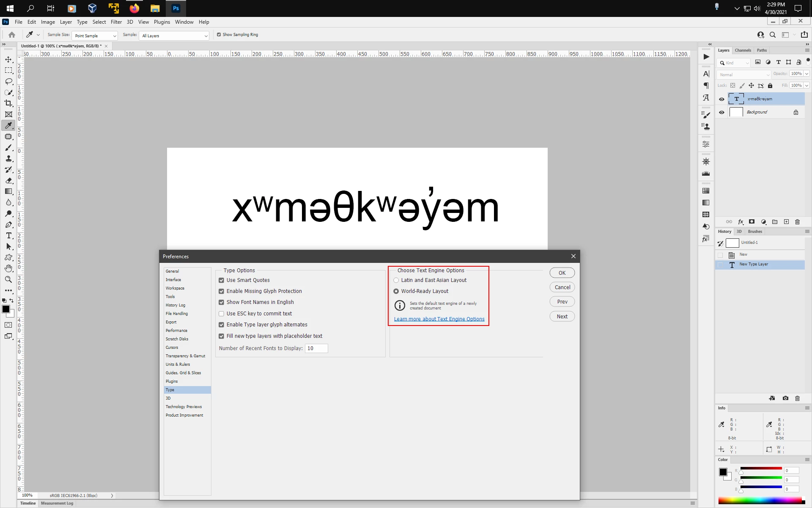This screenshot has height=508, width=812.
Task: Open the Sample Size dropdown
Action: [x=94, y=36]
